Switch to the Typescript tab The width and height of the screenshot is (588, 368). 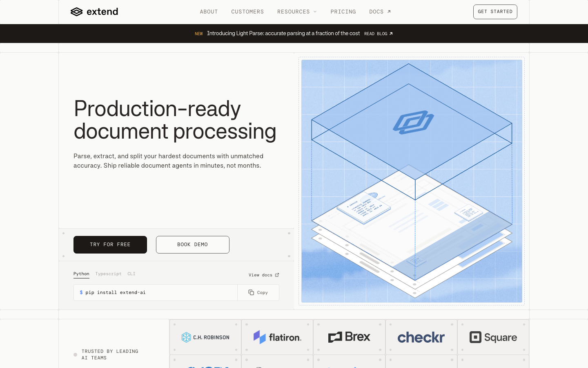pos(108,274)
